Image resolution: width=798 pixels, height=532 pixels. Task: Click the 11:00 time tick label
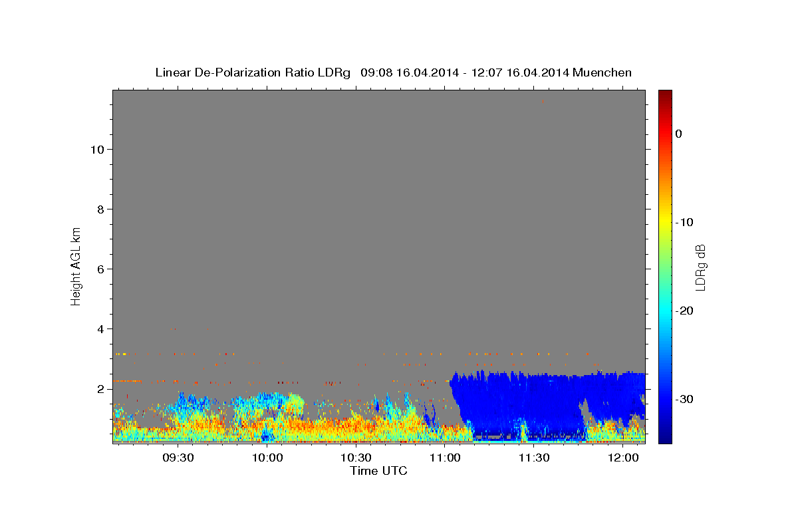tap(445, 458)
